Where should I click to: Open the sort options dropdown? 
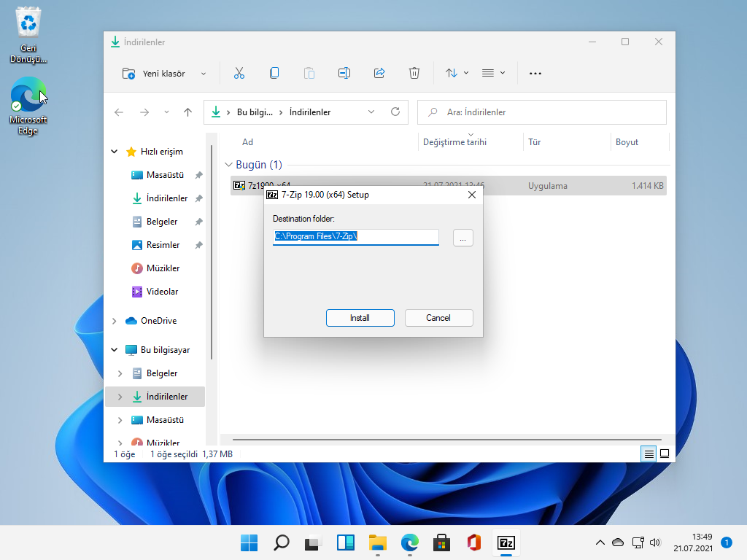coord(455,73)
